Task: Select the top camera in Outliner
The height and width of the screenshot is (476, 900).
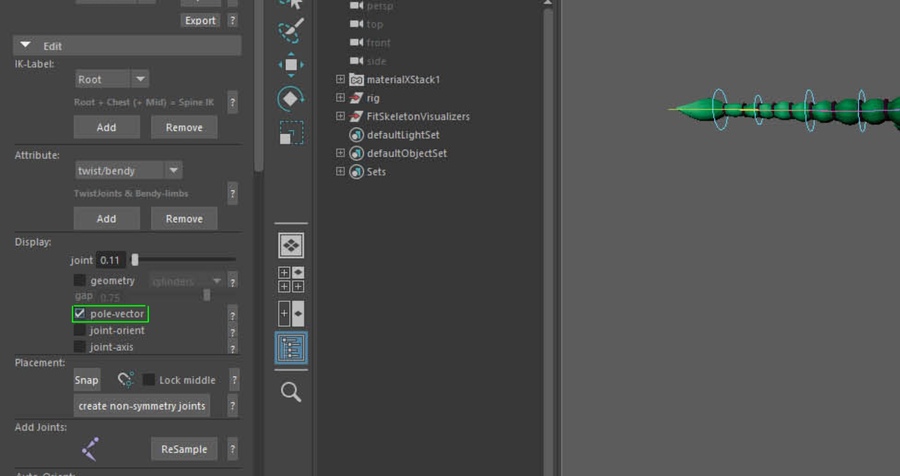Action: coord(375,24)
